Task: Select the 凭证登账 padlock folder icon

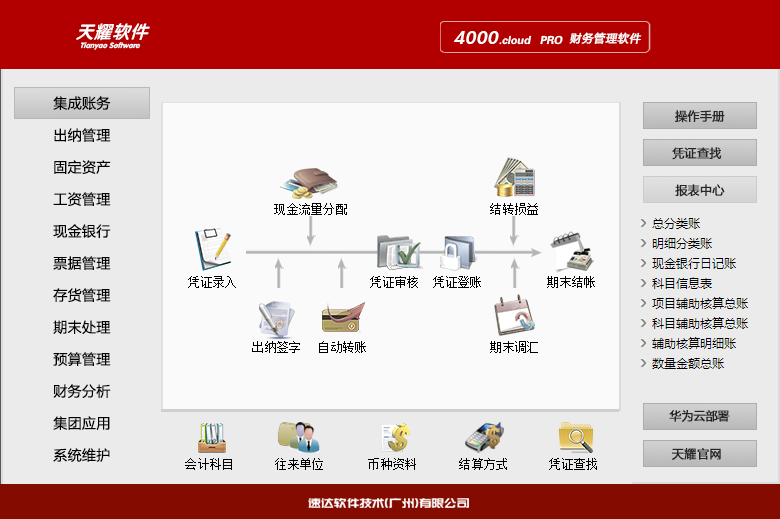Action: click(x=457, y=253)
